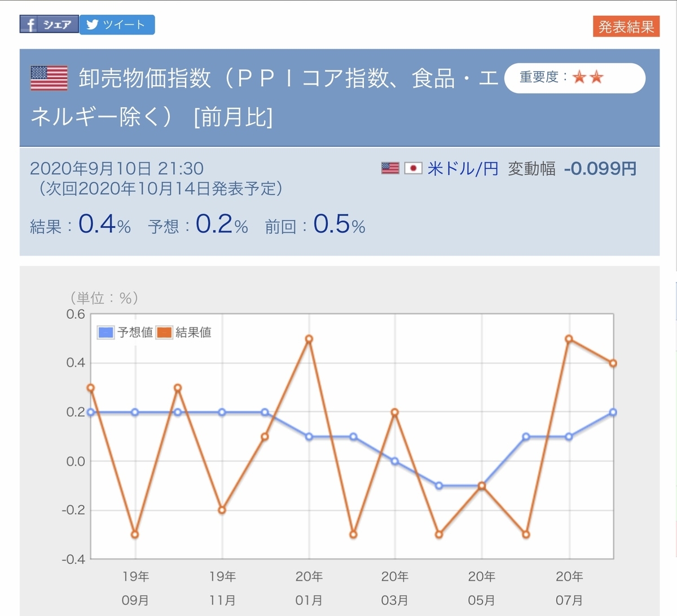The height and width of the screenshot is (616, 677).
Task: Click the Japan flag next to 米ドル/円
Action: (414, 168)
